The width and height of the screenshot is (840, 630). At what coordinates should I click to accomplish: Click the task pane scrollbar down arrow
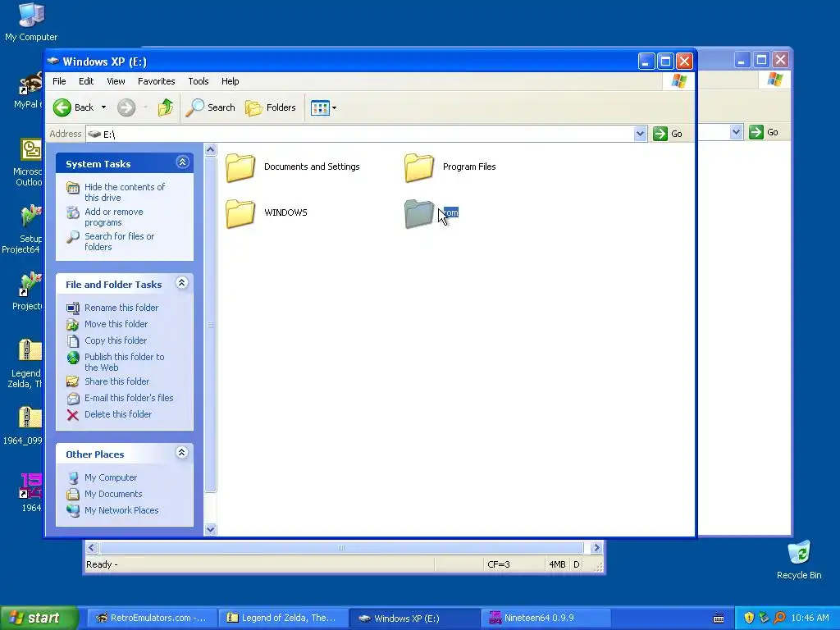(x=211, y=529)
